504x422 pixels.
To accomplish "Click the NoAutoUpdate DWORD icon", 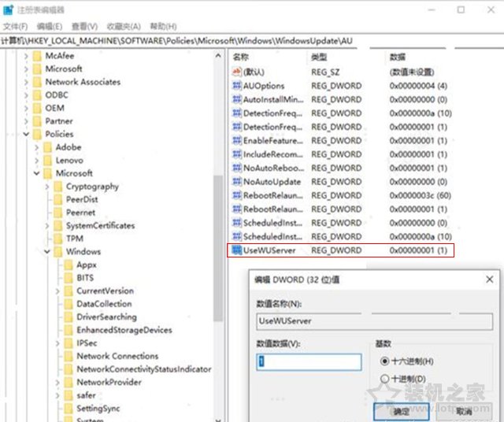I will point(236,182).
